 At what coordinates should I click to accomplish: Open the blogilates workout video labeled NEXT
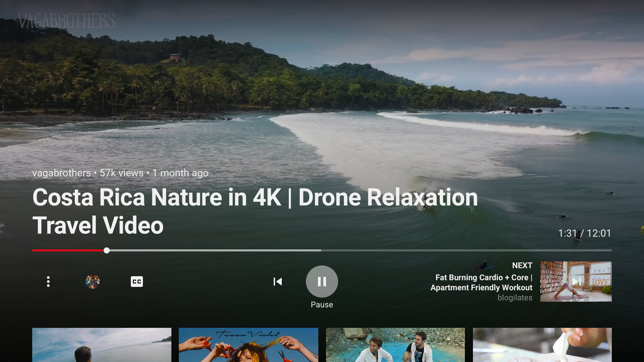576,282
